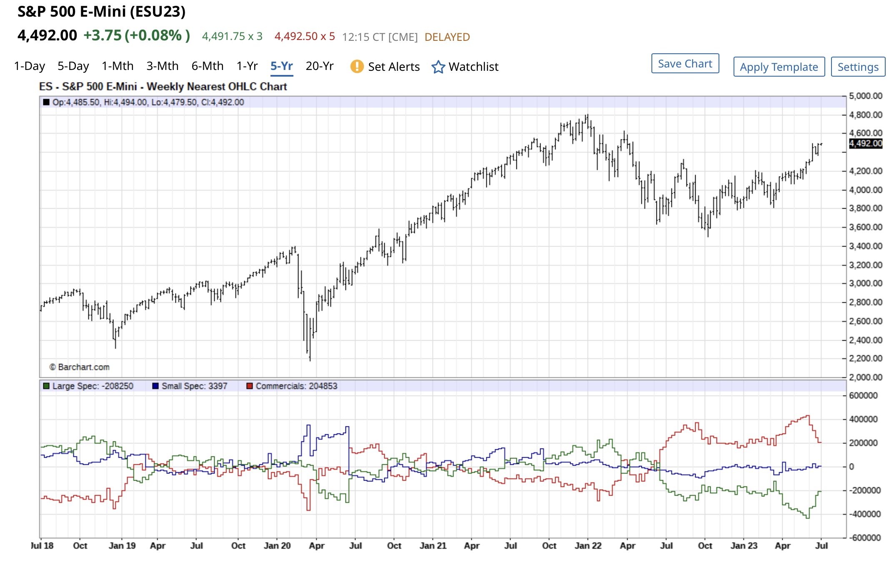Click the 600000 COT axis label
The height and width of the screenshot is (588, 894).
coord(863,395)
